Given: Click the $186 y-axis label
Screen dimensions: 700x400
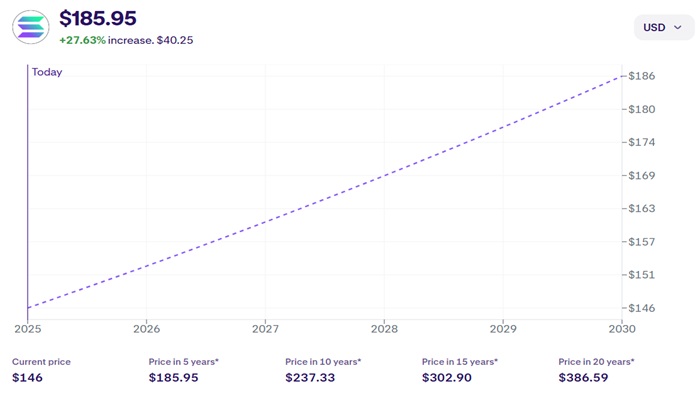Looking at the screenshot, I should tap(641, 76).
